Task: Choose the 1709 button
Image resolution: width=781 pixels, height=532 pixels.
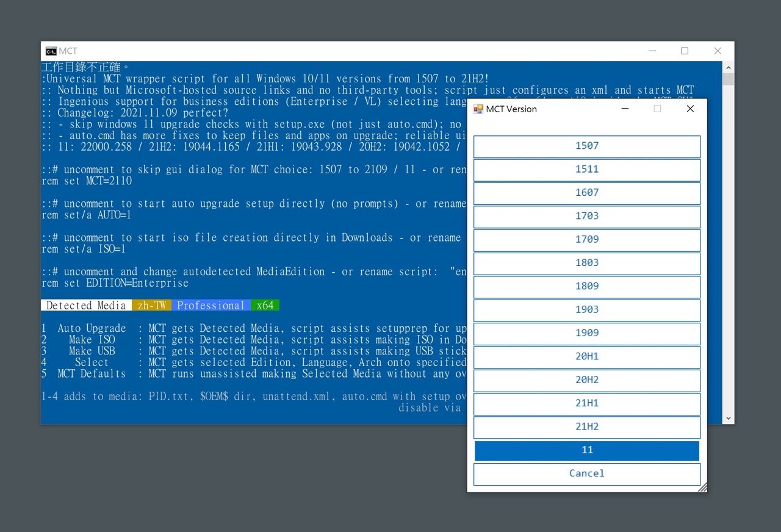Action: tap(587, 240)
